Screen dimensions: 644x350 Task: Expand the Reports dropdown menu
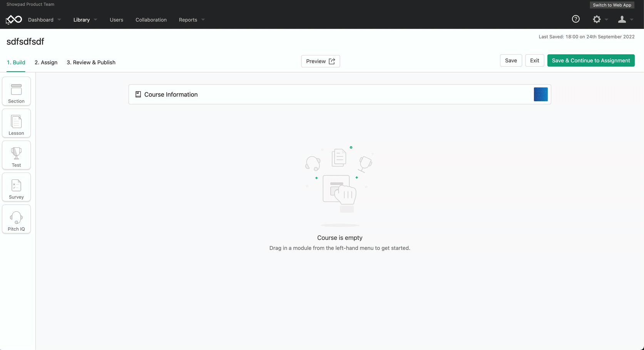tap(191, 20)
